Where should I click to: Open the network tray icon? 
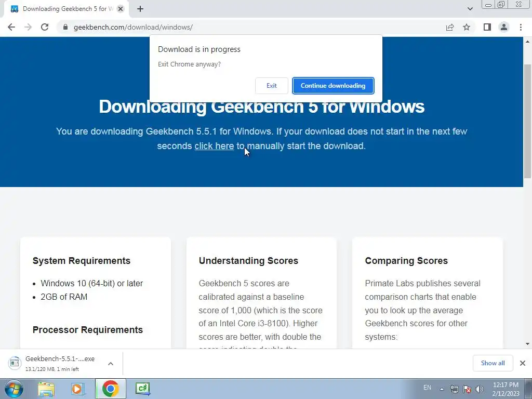[454, 389]
